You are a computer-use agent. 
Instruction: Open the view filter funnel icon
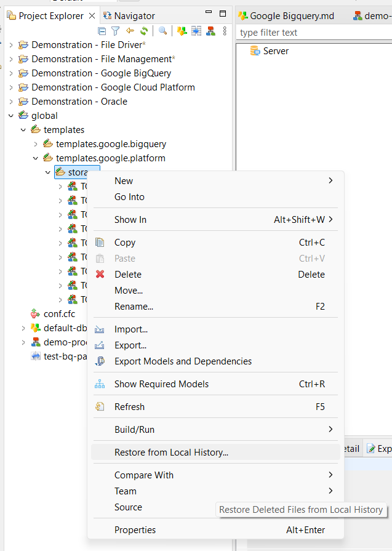pos(115,30)
